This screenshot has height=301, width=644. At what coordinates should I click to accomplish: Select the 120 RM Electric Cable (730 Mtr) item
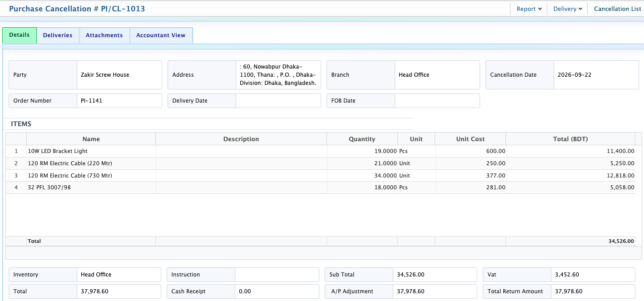click(70, 176)
